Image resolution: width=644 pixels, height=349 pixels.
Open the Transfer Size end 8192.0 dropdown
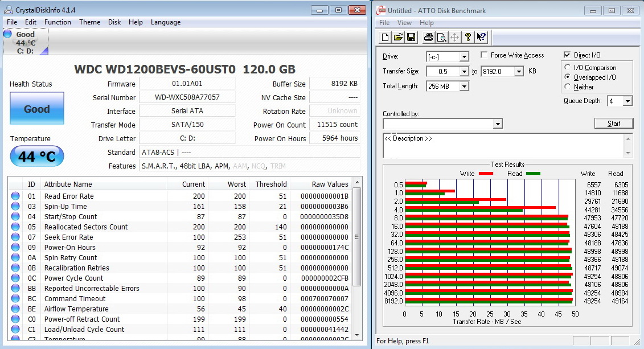(x=519, y=71)
